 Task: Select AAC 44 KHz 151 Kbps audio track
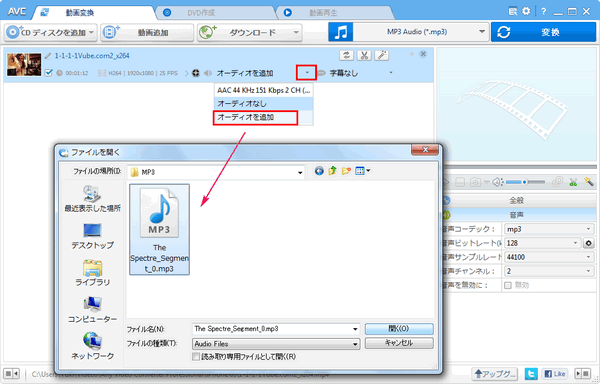click(x=263, y=91)
